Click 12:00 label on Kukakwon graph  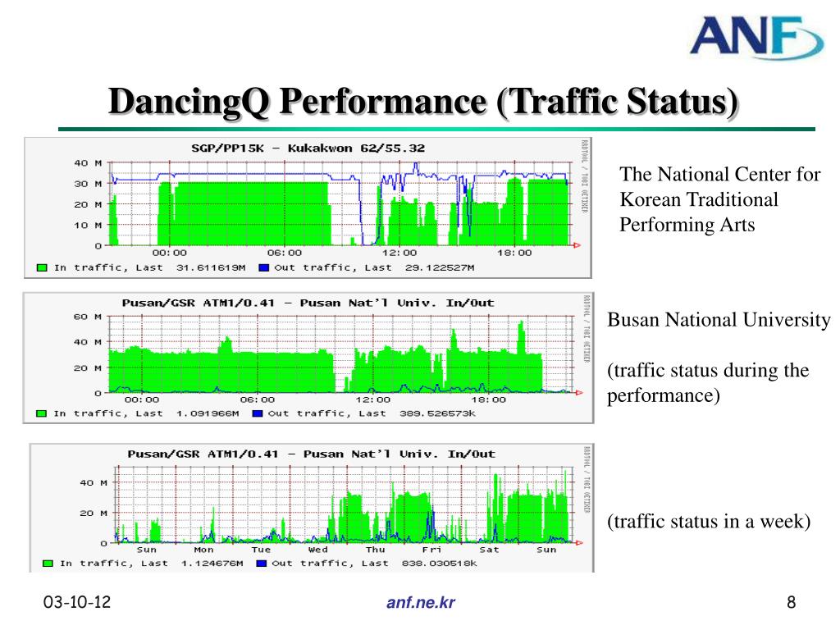tap(399, 253)
